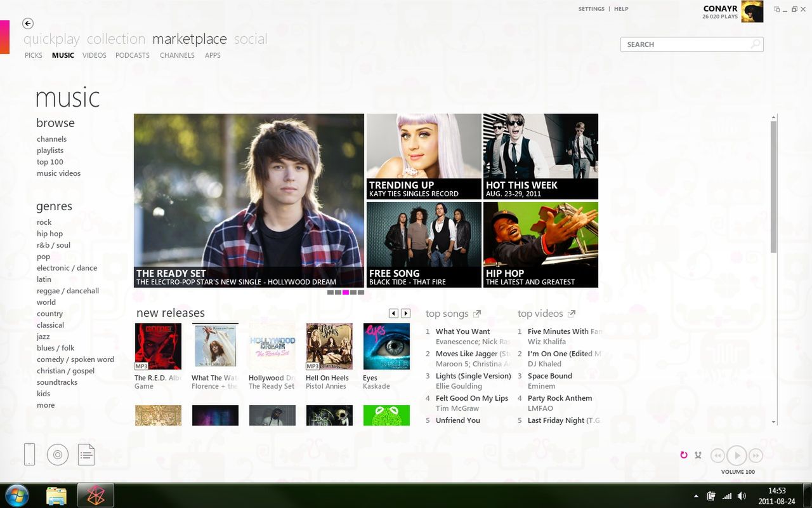Browse channels in the sidebar

pos(51,139)
